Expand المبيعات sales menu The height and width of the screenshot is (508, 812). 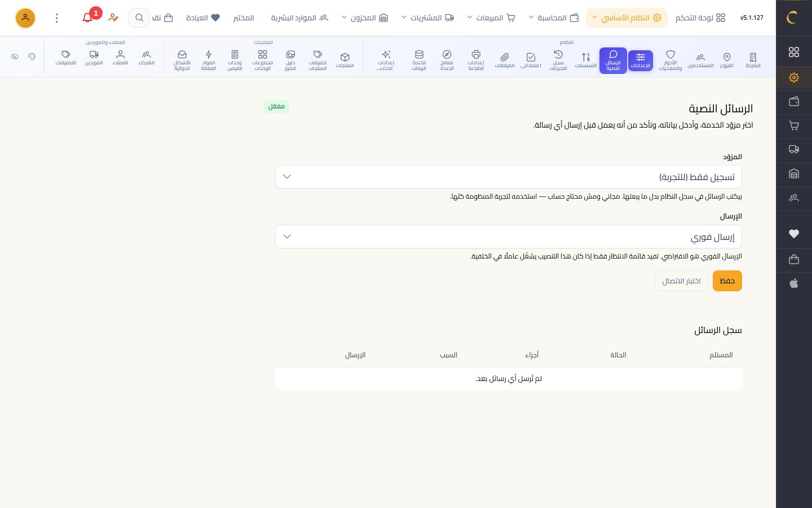click(491, 18)
